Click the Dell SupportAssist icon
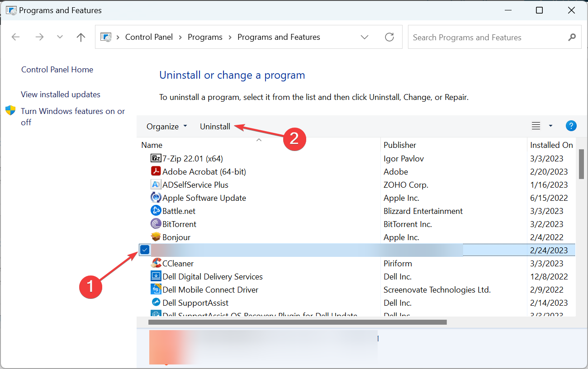 click(156, 303)
